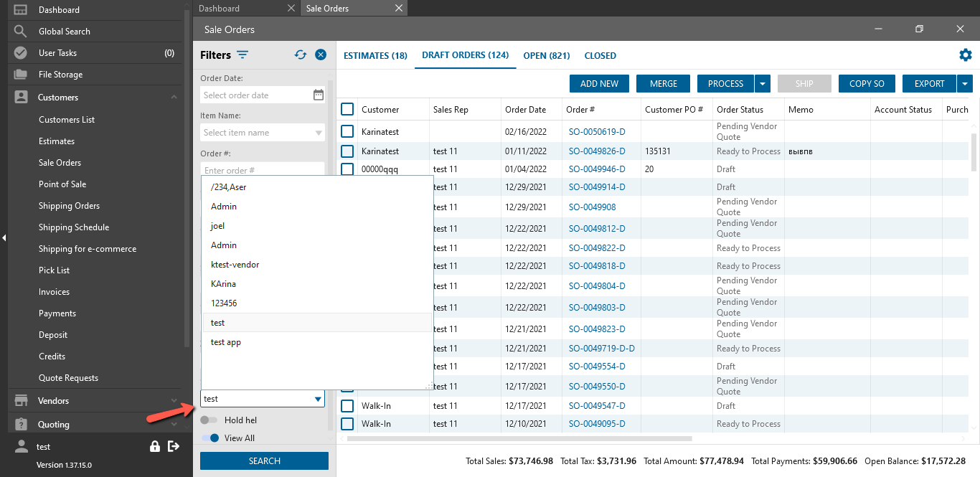Click the refresh filters icon
This screenshot has height=477, width=980.
tap(301, 55)
